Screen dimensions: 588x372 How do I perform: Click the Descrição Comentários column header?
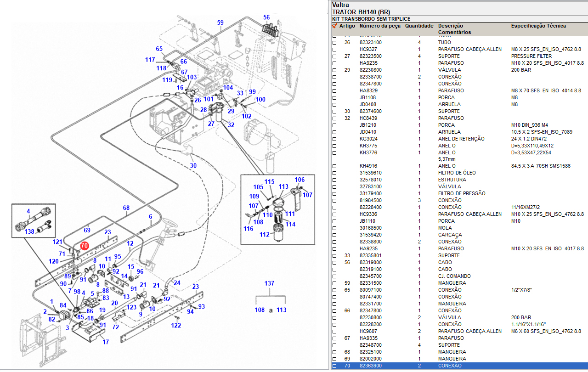pos(454,29)
